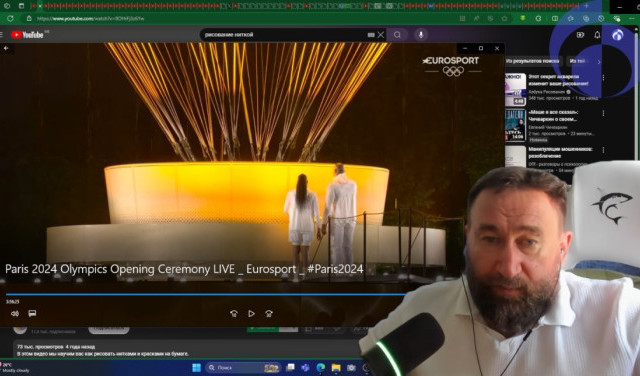Skip backward in the video player

(234, 314)
